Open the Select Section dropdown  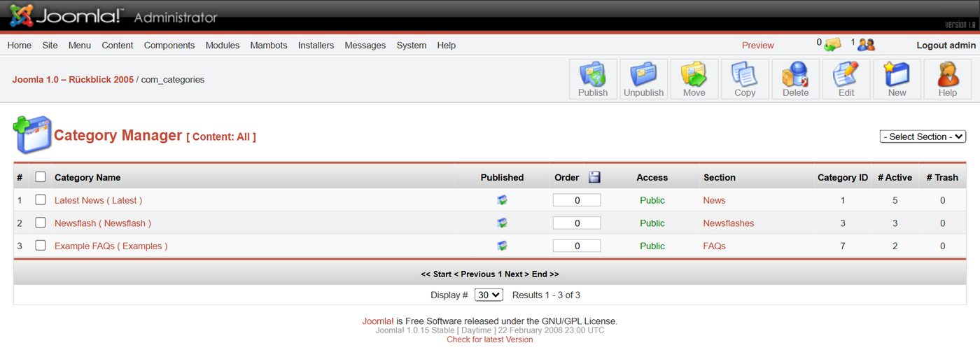(923, 136)
